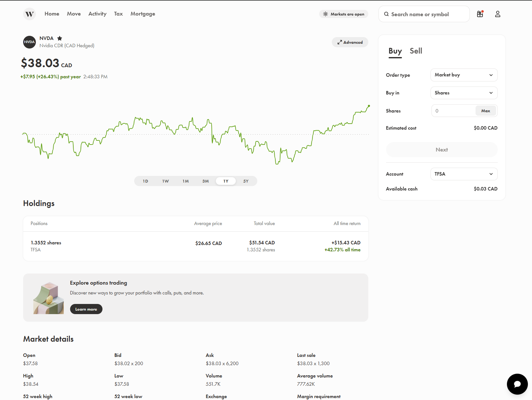Click the price chart endpoint dot

[x=369, y=106]
